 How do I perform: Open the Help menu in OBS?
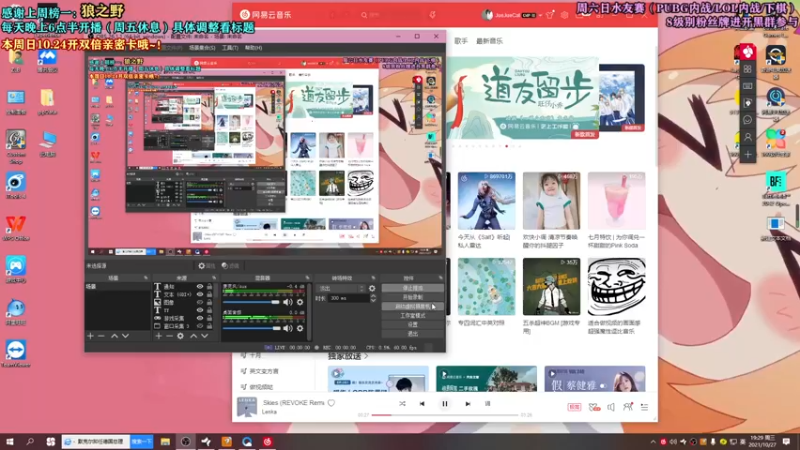tap(254, 47)
